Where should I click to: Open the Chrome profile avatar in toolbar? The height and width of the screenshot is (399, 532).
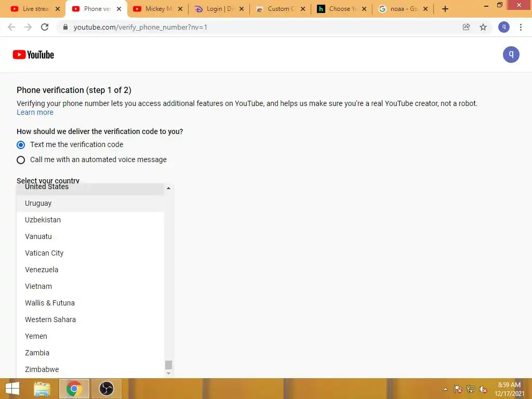503,27
